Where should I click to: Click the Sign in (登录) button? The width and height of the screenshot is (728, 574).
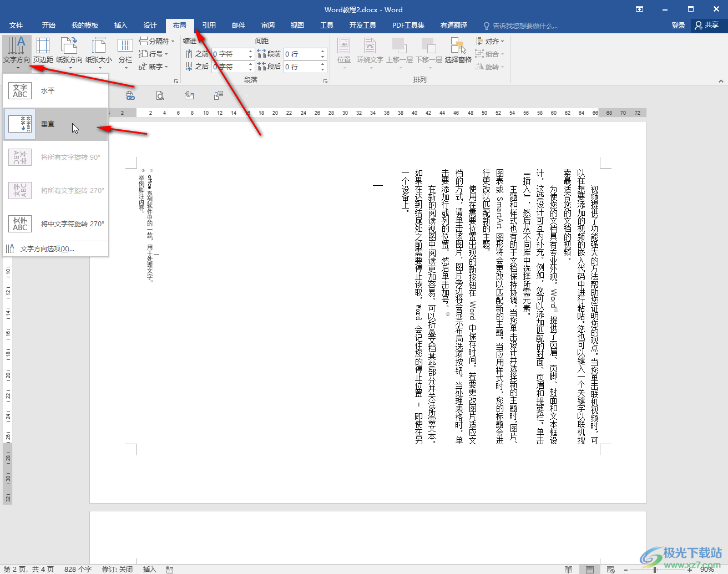(679, 26)
